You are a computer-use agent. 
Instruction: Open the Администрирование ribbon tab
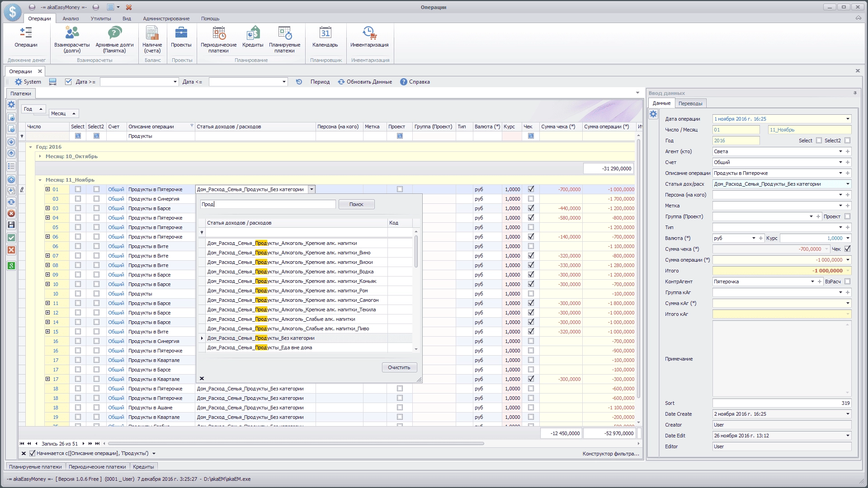tap(166, 19)
